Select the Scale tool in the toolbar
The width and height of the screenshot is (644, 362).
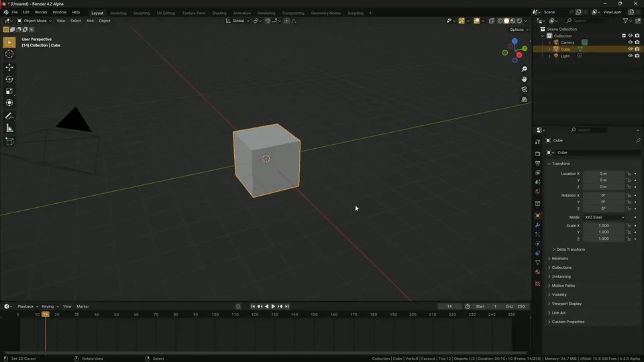[x=9, y=91]
